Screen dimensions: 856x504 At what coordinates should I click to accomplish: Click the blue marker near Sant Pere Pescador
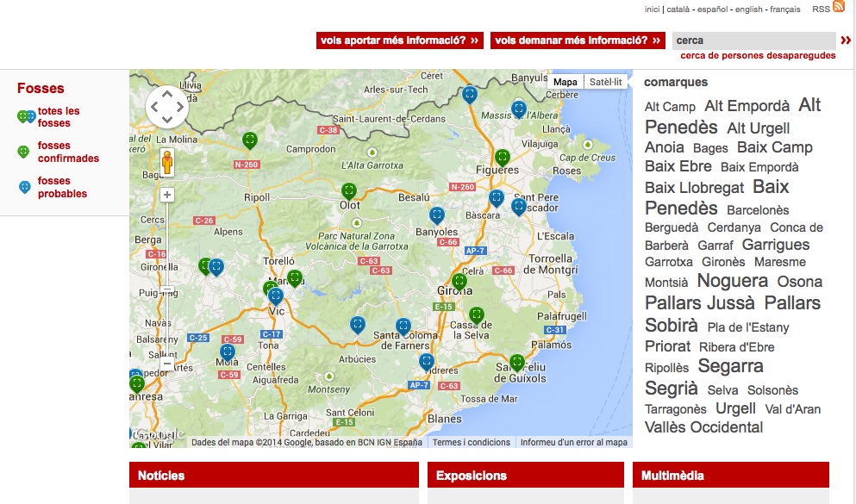[519, 207]
